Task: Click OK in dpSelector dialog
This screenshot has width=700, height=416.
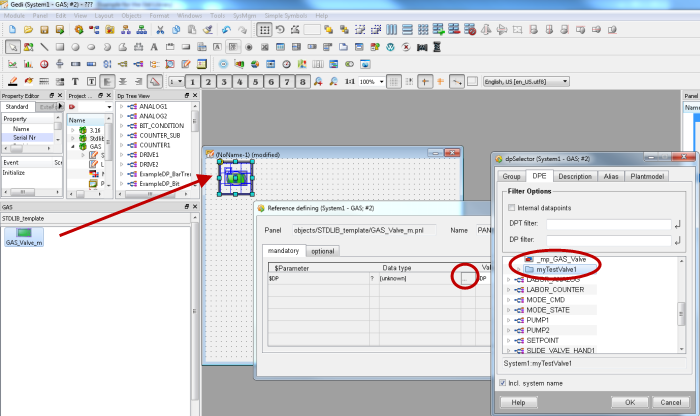Action: 629,402
